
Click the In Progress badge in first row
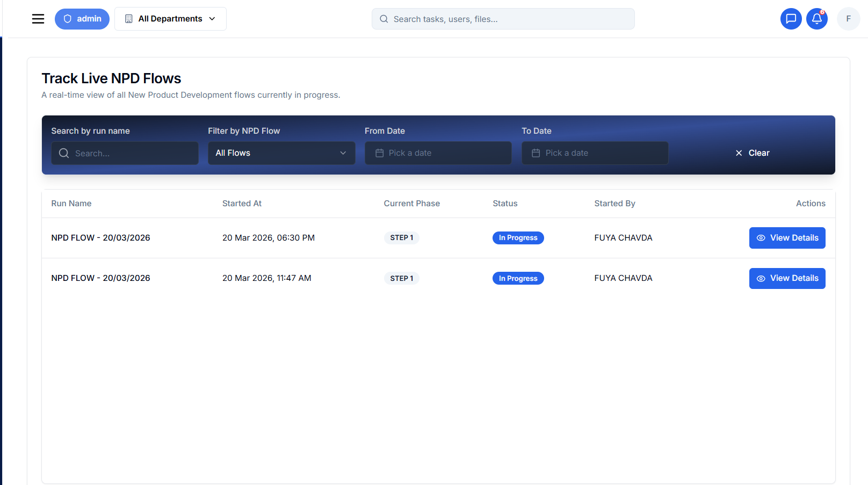click(x=518, y=238)
